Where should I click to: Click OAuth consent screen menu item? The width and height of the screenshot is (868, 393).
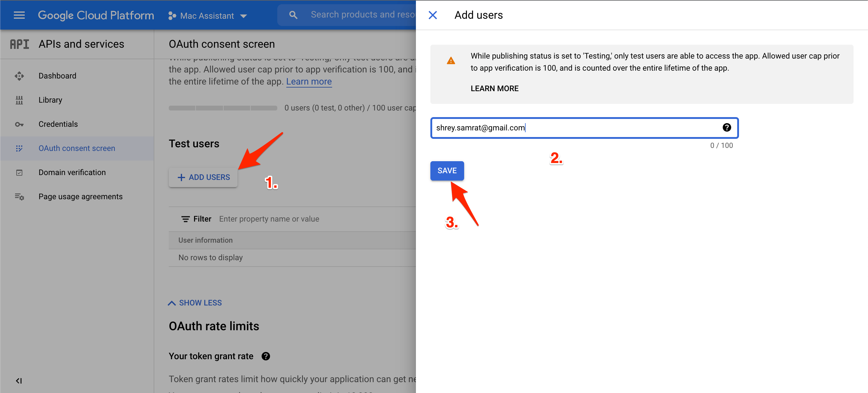[76, 148]
